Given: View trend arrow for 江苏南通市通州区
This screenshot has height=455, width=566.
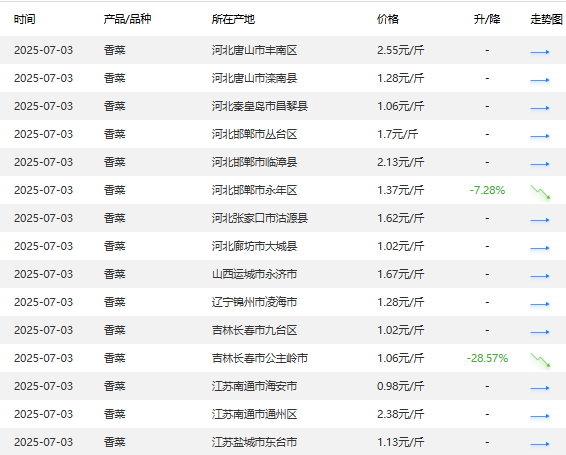Looking at the screenshot, I should [540, 416].
